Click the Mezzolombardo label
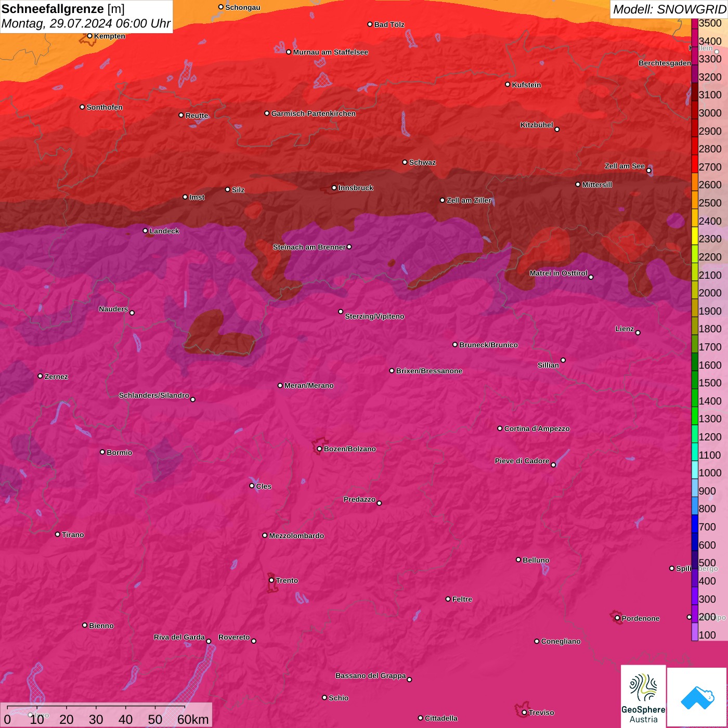The image size is (728, 728). tap(296, 536)
